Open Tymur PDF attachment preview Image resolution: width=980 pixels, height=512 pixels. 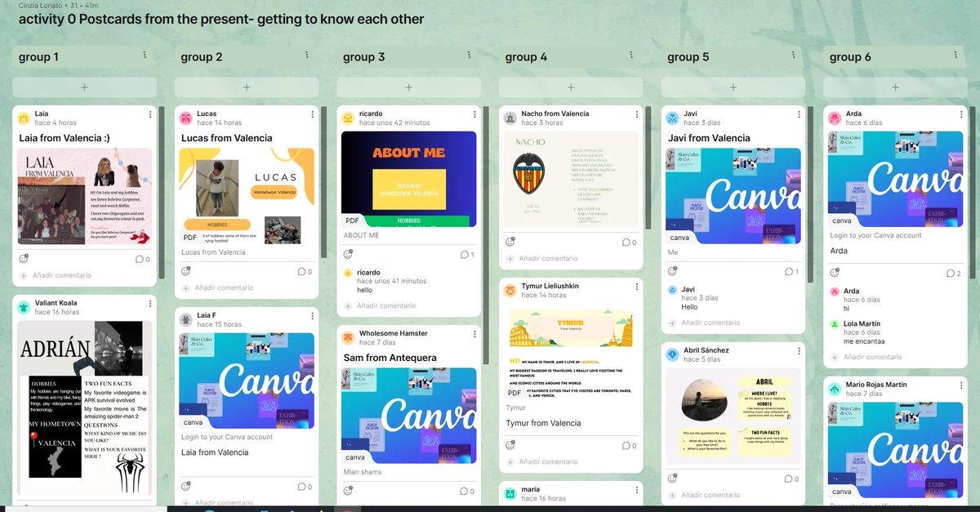coord(571,353)
